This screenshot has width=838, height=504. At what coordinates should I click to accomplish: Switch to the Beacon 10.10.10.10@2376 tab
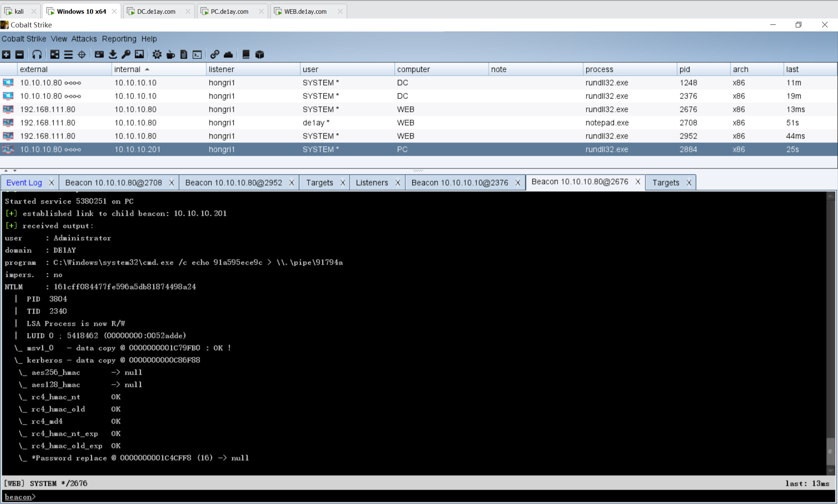(460, 183)
